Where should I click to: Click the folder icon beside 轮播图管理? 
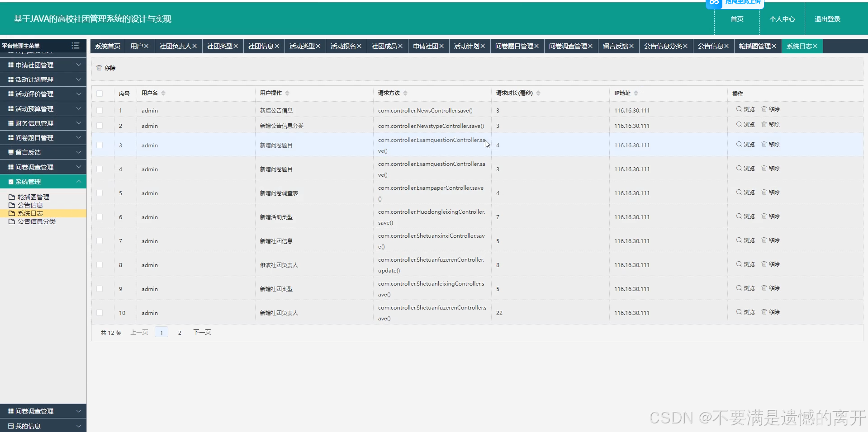(12, 197)
